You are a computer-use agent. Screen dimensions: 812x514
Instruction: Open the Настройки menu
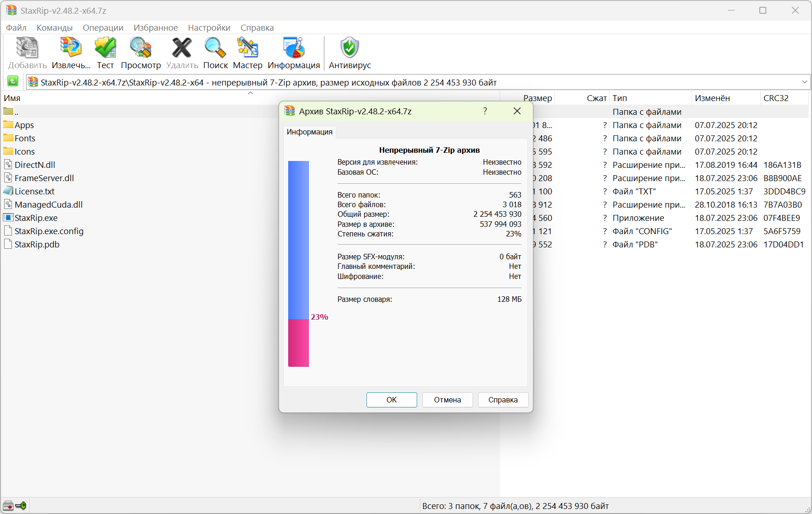pyautogui.click(x=209, y=27)
